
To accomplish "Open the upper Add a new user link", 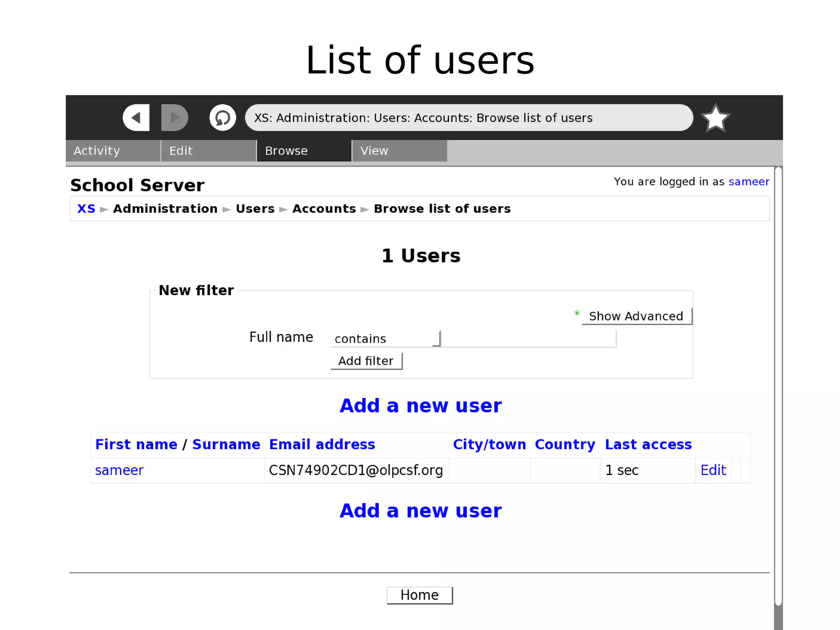I will pyautogui.click(x=421, y=405).
